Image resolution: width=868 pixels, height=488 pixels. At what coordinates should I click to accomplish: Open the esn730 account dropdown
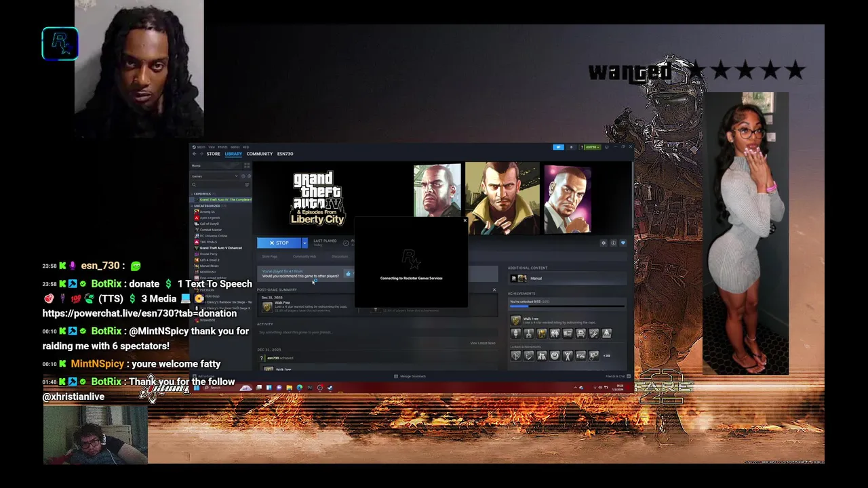[x=593, y=147]
